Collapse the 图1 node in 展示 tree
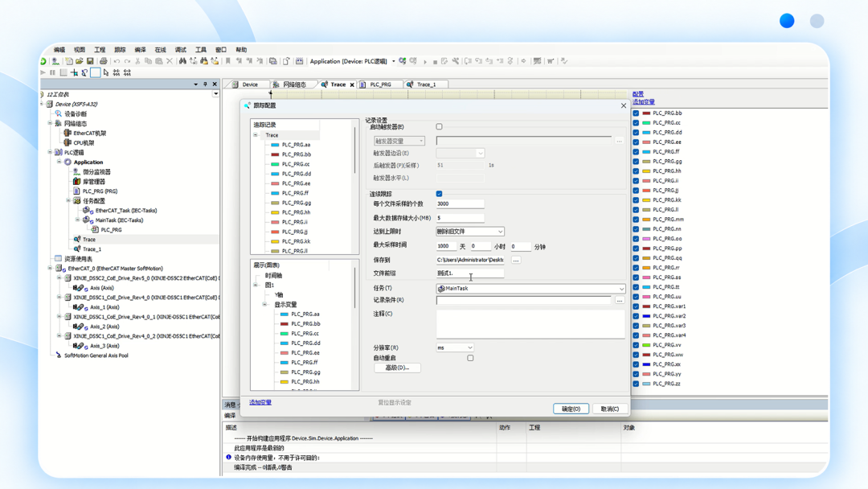The image size is (868, 489). (x=256, y=286)
